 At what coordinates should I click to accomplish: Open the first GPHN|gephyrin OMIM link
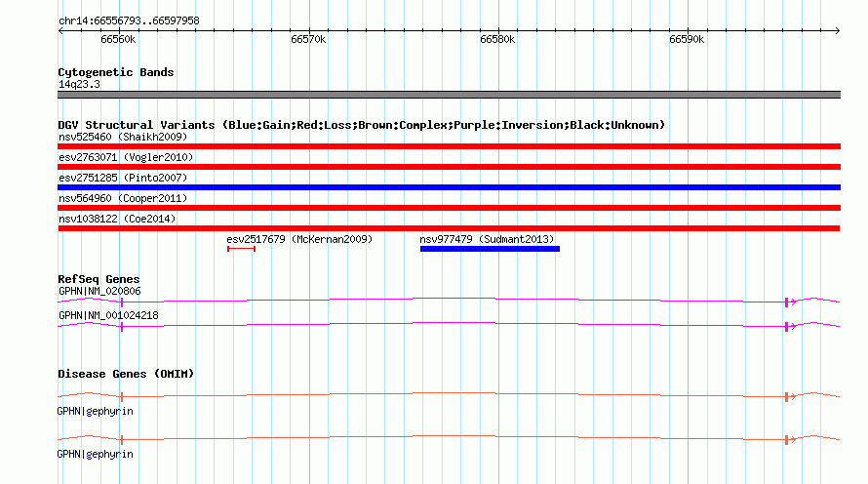pos(96,412)
